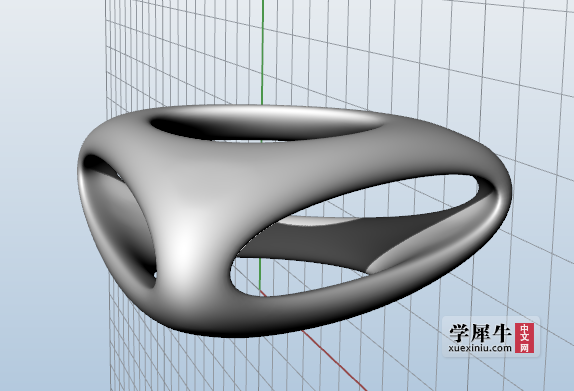Click the ring's top rim near green axis

[262, 107]
